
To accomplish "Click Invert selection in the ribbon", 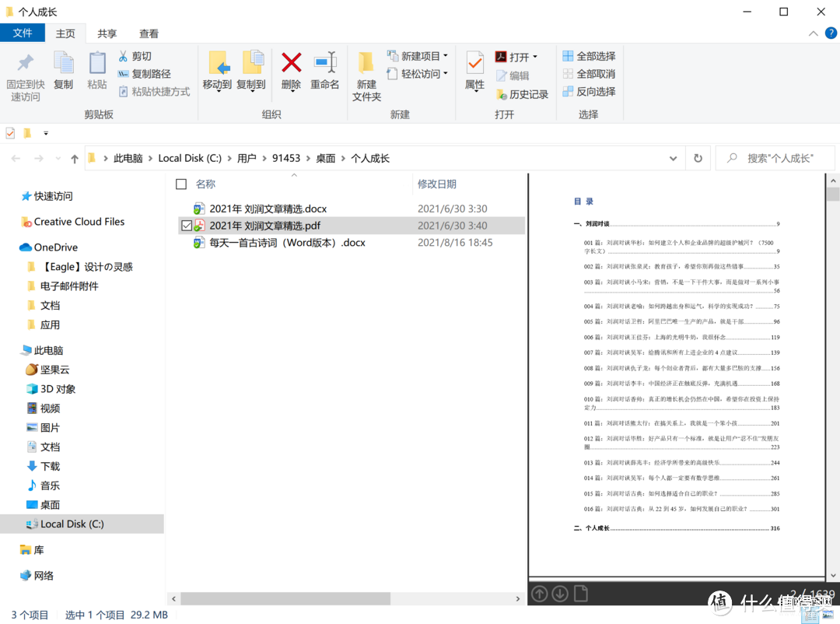I will [x=589, y=92].
